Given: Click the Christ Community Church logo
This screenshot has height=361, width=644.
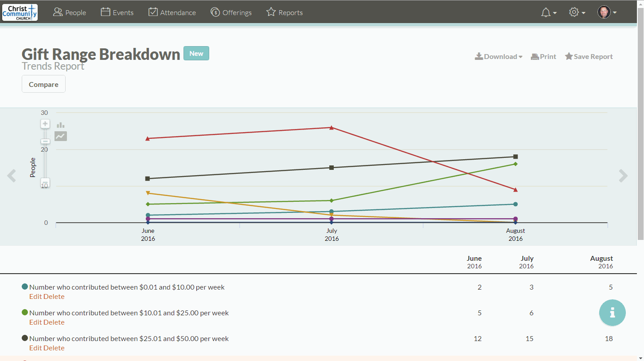Looking at the screenshot, I should [20, 12].
